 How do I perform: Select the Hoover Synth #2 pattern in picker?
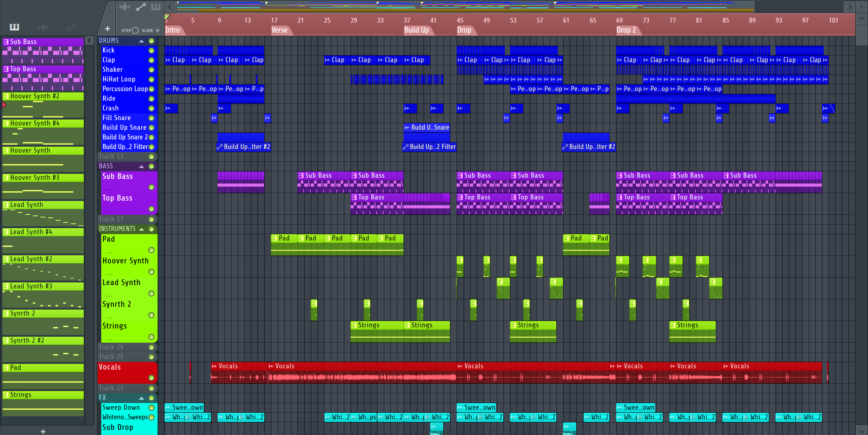43,105
